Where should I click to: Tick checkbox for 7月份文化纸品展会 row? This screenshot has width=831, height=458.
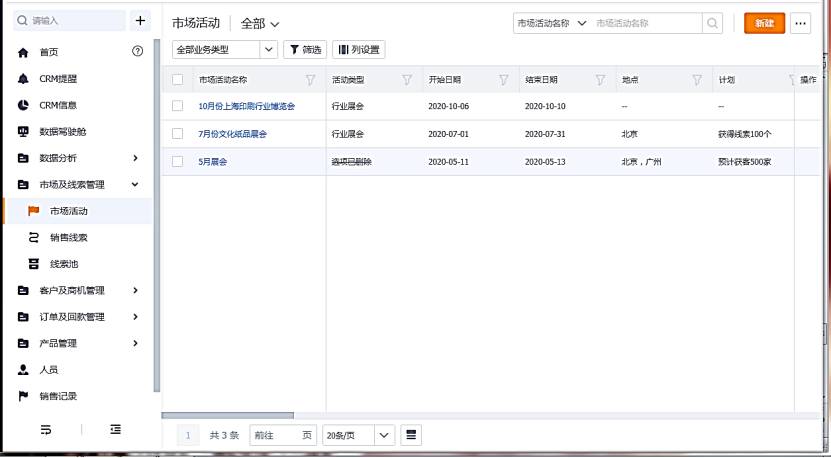coord(178,134)
